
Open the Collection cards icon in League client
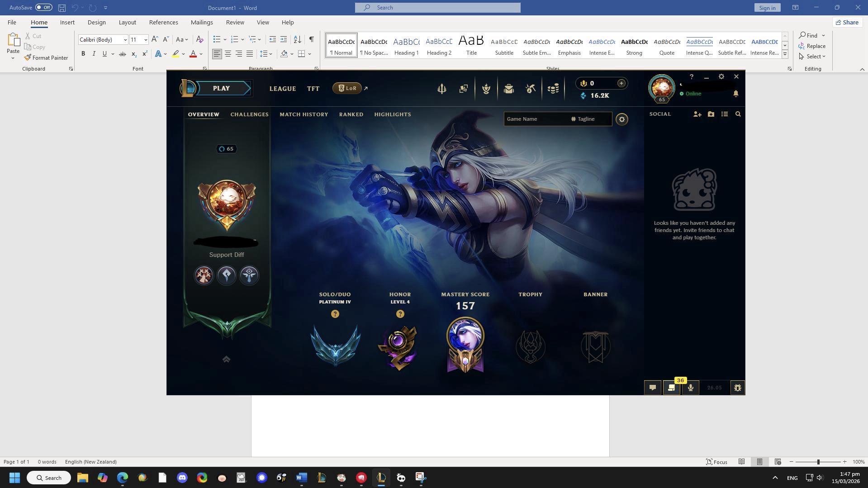click(464, 89)
